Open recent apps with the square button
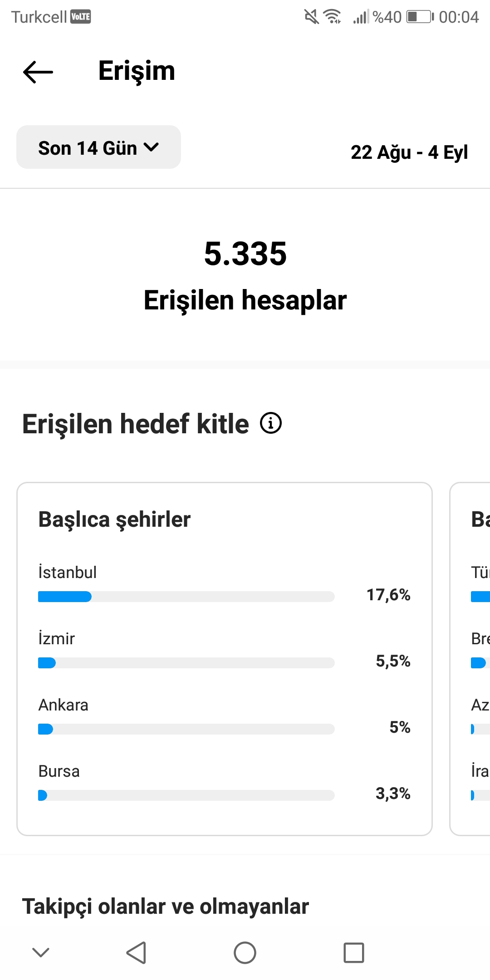 (x=354, y=952)
